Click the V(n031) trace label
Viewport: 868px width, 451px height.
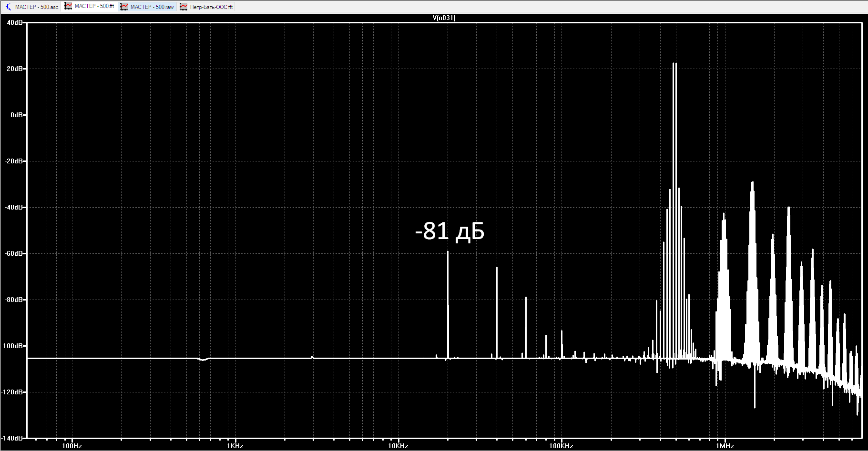click(444, 18)
